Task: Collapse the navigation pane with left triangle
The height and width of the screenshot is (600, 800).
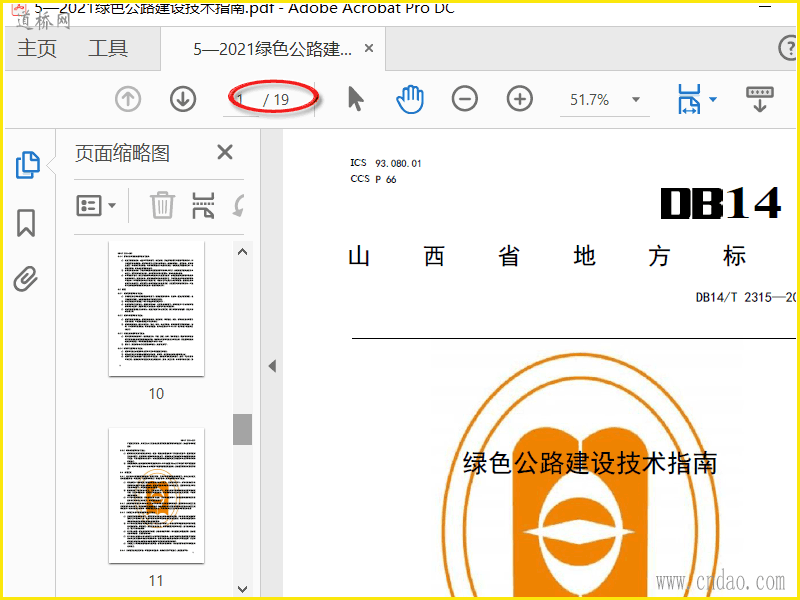Action: (x=272, y=366)
